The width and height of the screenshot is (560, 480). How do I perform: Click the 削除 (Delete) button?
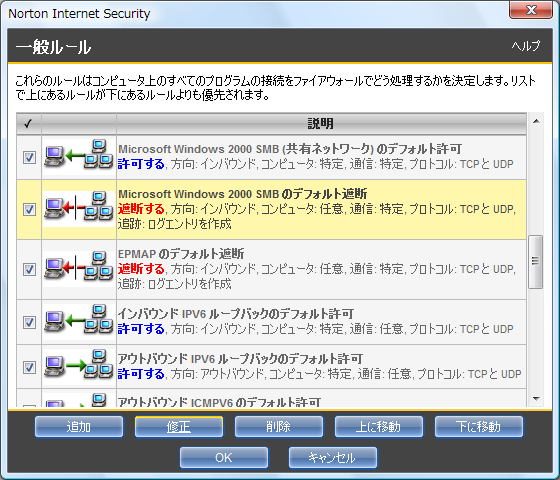[x=279, y=426]
